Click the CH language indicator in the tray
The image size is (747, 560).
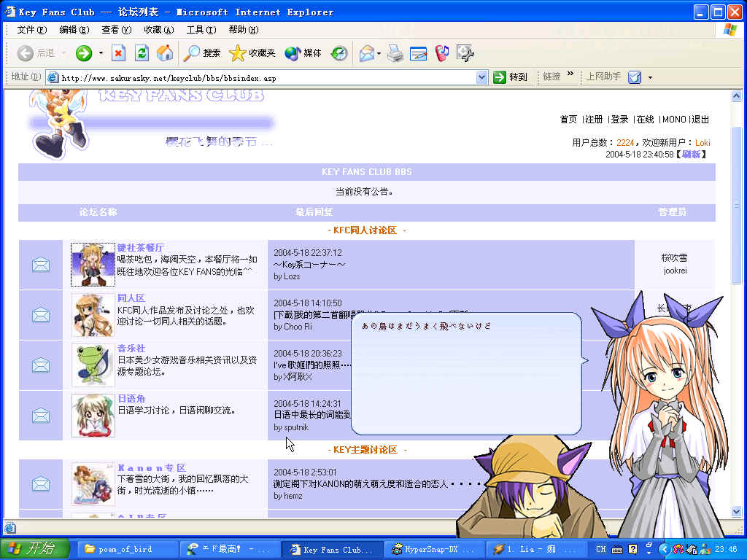601,550
